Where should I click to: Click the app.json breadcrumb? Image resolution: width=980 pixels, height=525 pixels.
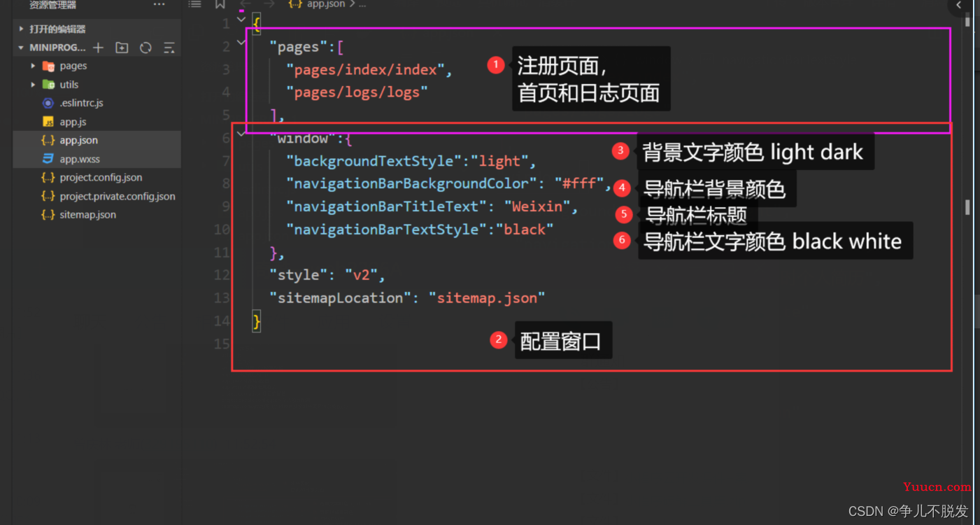click(326, 4)
